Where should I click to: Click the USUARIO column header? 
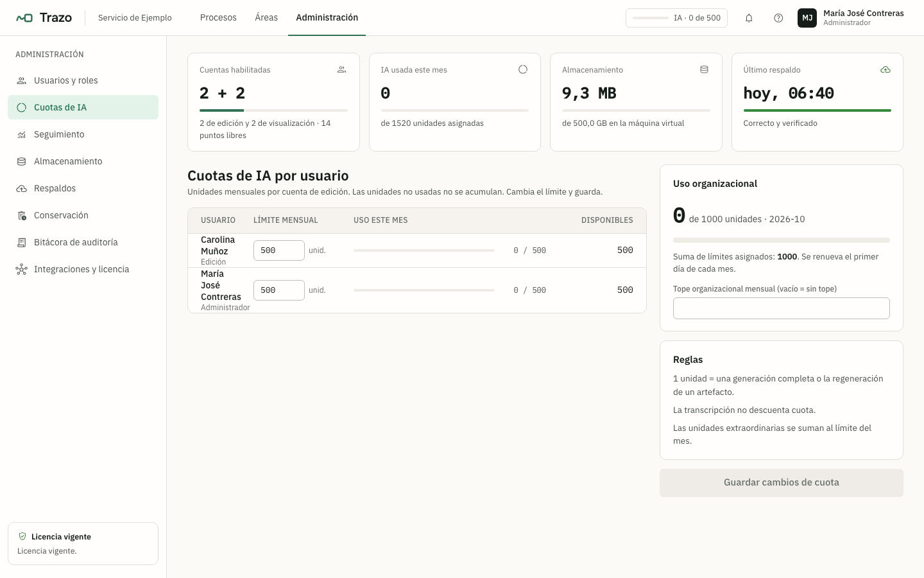[x=218, y=220]
